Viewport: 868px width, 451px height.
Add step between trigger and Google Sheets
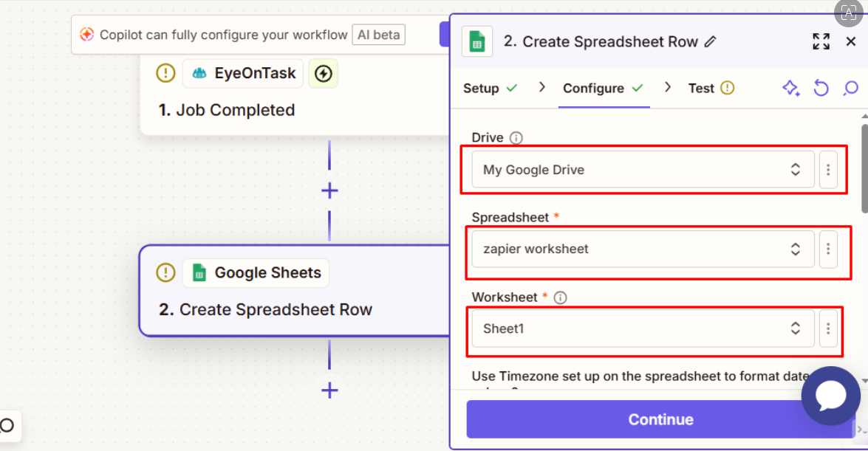(329, 191)
